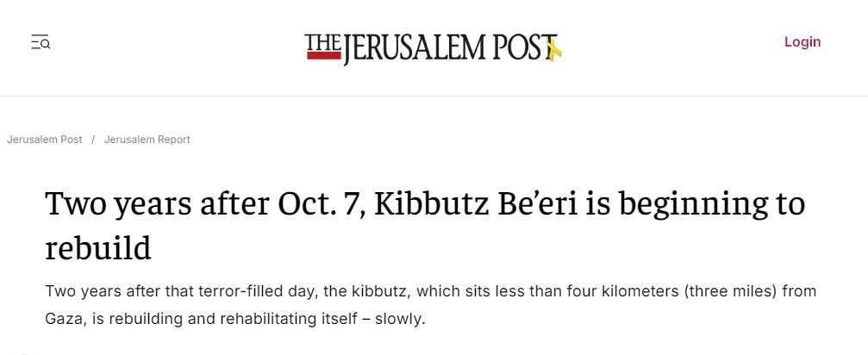Screen dimensions: 868x355
Task: Click the red bar under 'THE' in logo
Action: [323, 54]
